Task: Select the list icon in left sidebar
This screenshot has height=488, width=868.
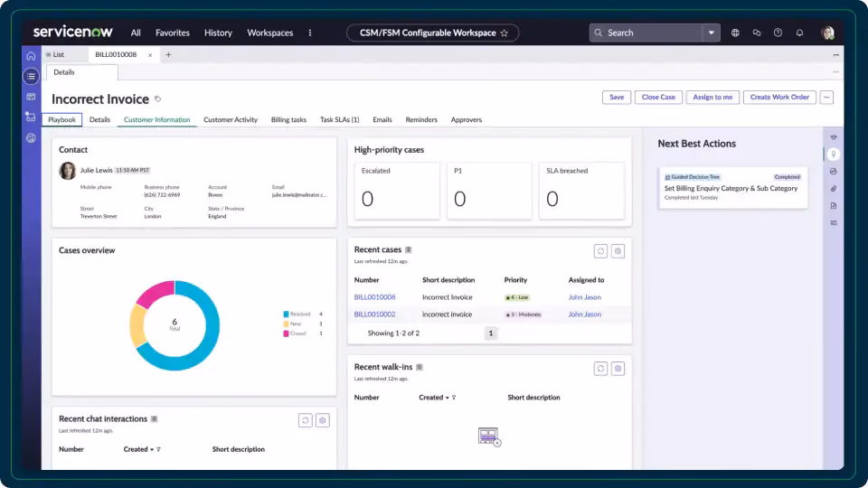Action: pos(31,76)
